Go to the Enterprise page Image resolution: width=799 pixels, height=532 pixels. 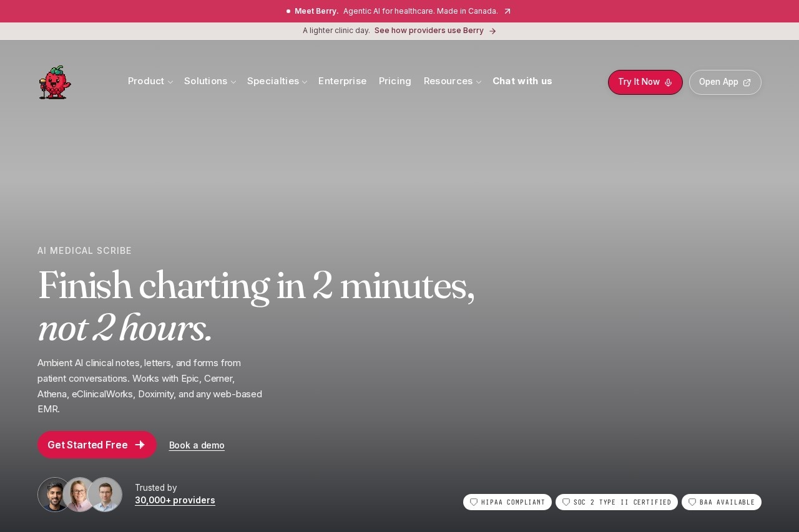click(342, 81)
